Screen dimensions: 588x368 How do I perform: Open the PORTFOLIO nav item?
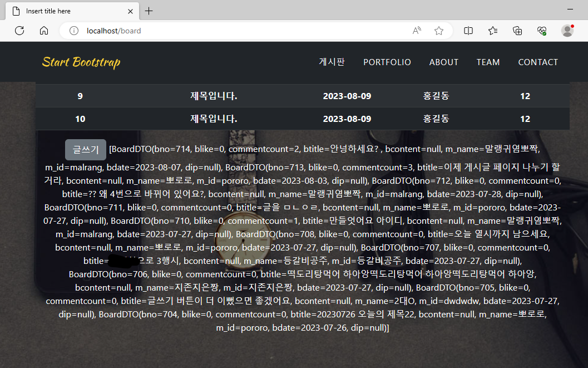click(387, 62)
